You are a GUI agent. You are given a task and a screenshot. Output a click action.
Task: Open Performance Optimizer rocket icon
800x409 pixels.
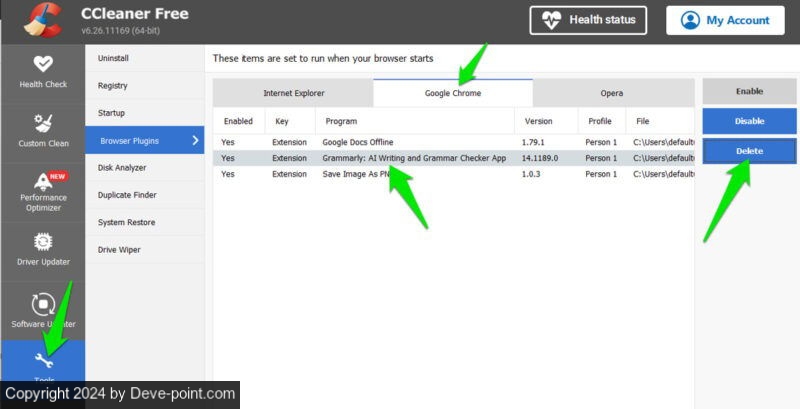pos(43,182)
